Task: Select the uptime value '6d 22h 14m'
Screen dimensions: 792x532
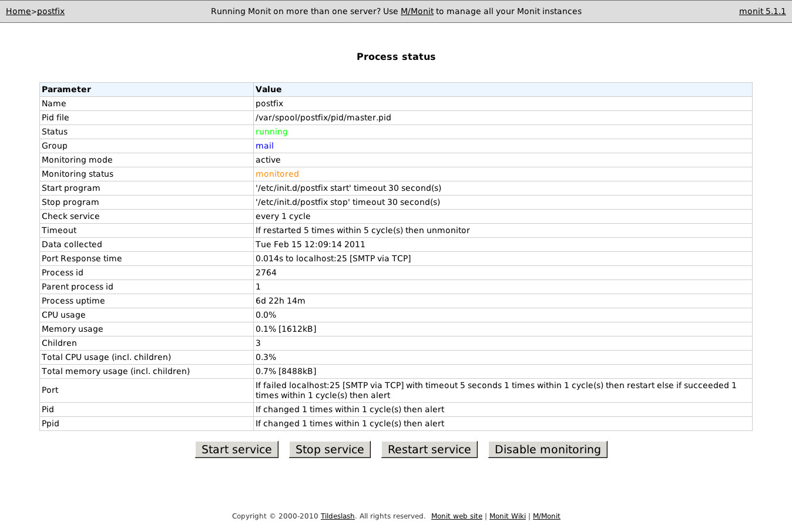Action: (x=280, y=301)
